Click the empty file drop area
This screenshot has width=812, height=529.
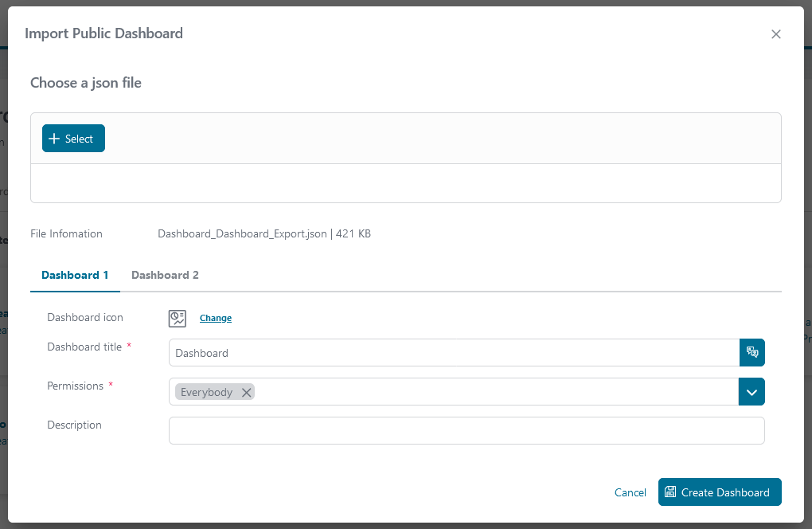click(x=405, y=183)
